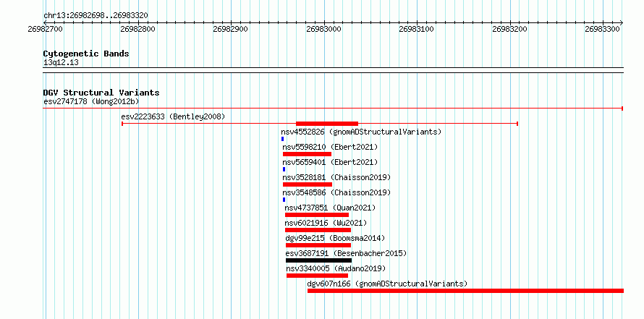Click ruler position 26983100
644x319 pixels.
417,30
